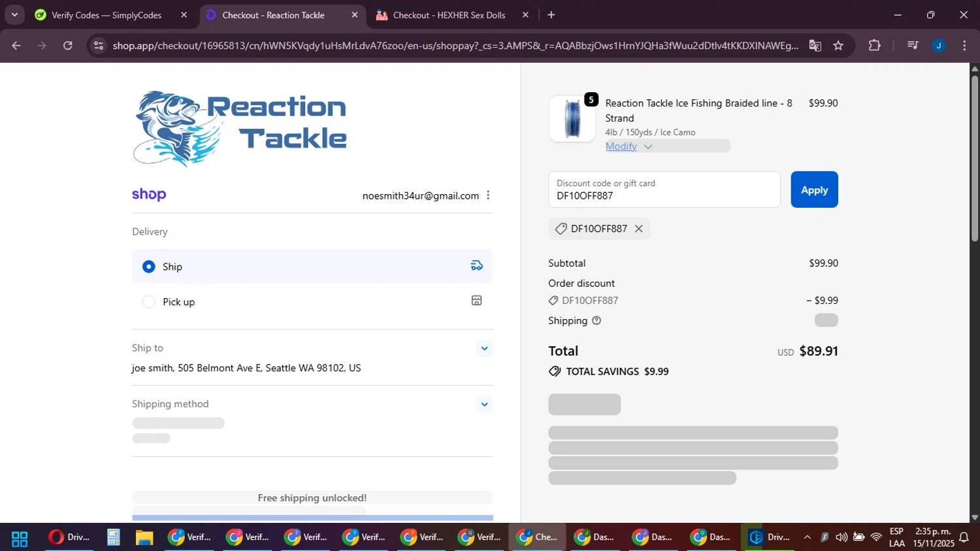This screenshot has height=551, width=980.
Task: Click the Reaction Tackle logo
Action: (240, 129)
